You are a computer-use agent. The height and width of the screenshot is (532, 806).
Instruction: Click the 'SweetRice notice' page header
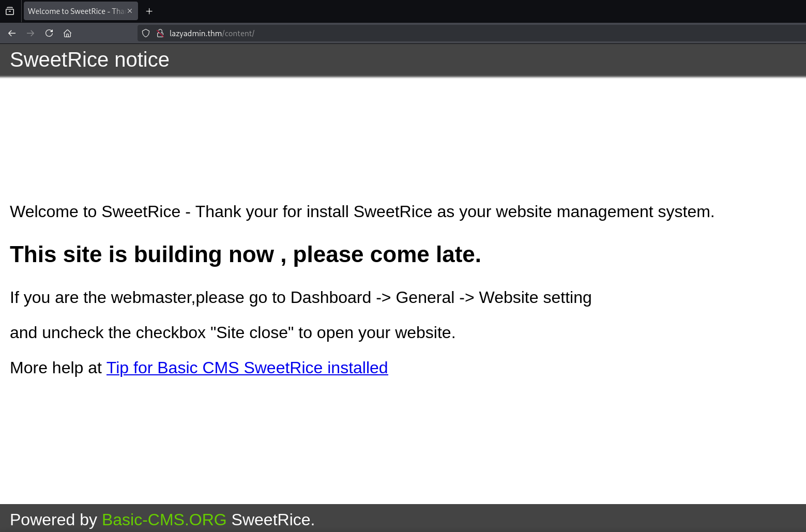(89, 60)
